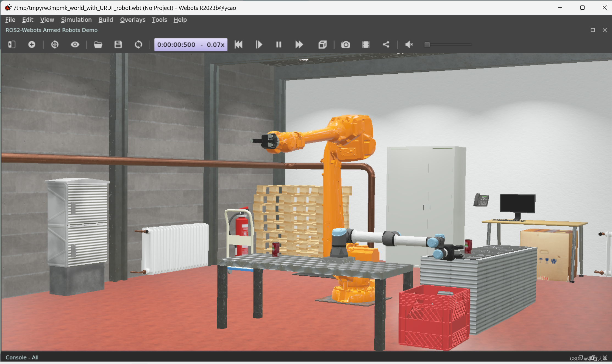Open a world file via folder icon

click(98, 45)
